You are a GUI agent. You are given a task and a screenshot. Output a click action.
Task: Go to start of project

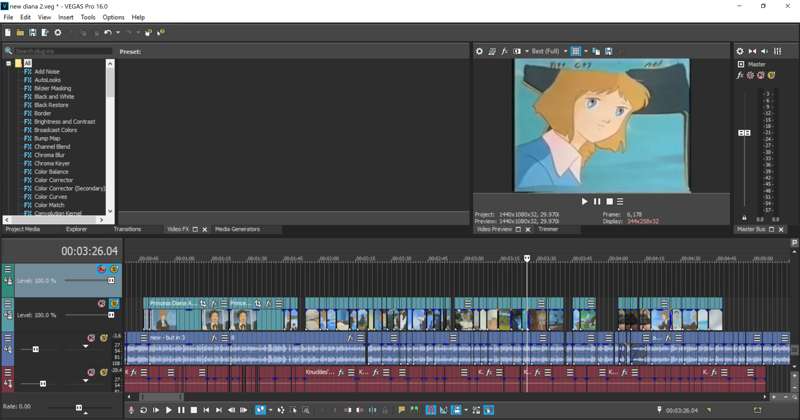[206, 410]
